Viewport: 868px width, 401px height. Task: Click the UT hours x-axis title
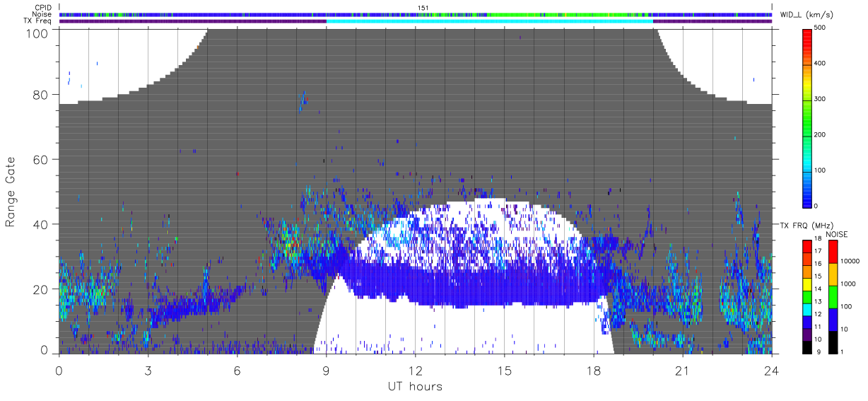coord(415,386)
